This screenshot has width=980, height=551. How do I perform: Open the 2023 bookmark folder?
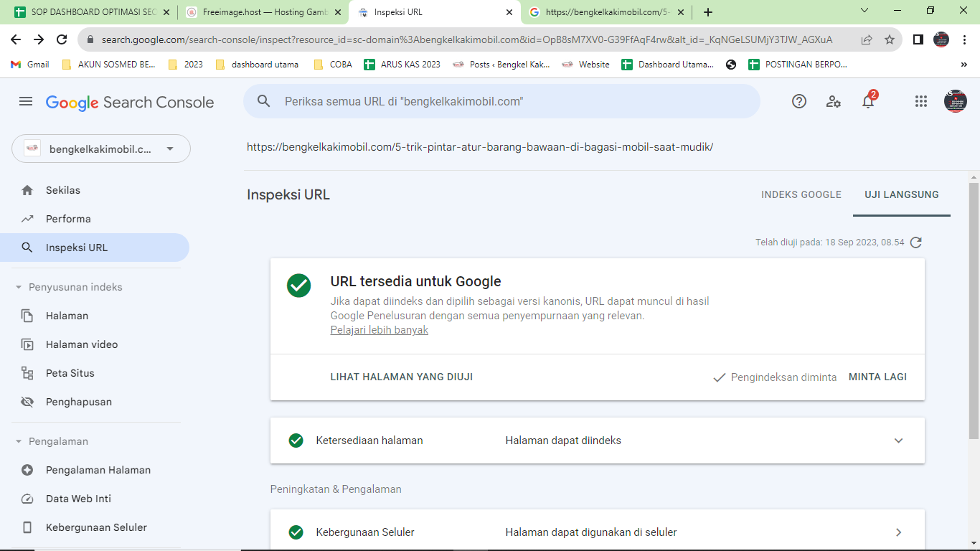coord(186,65)
